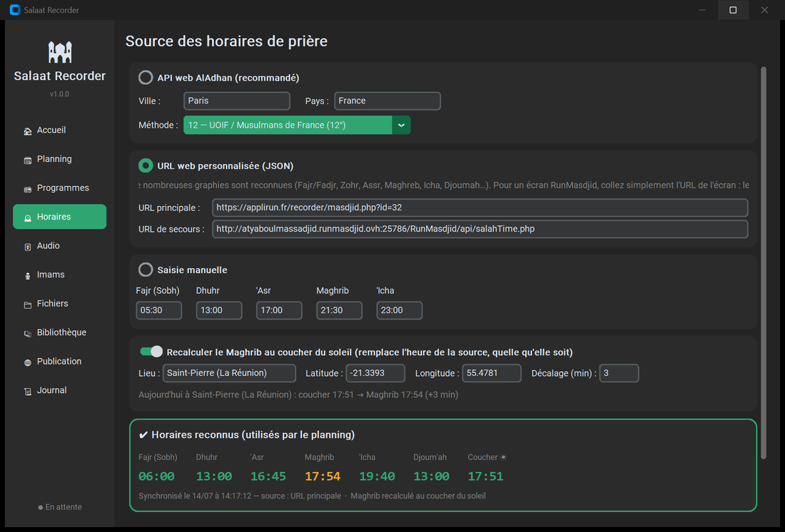
Task: Click recognized 'Asr time 16:45
Action: tap(268, 476)
